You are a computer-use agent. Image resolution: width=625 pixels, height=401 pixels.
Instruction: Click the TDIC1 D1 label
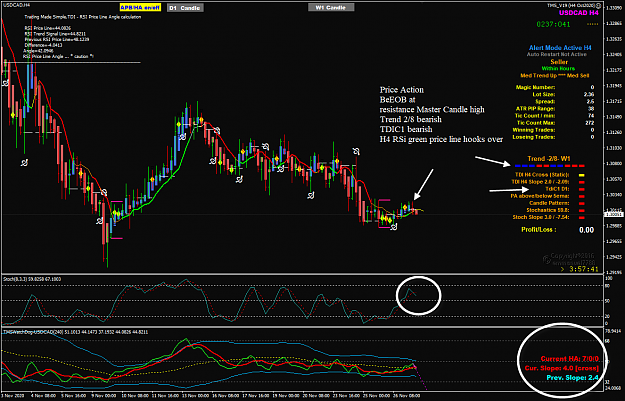tap(557, 189)
